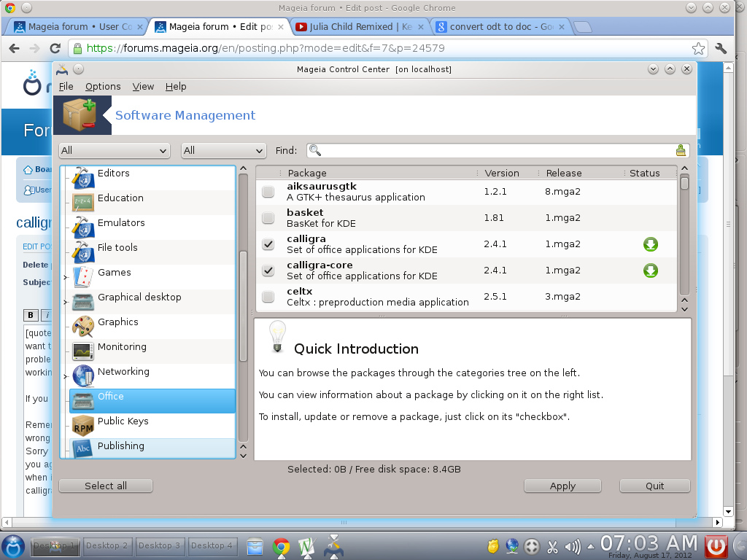The image size is (747, 560).
Task: Click the package list scrollbar thumb
Action: pos(684,183)
